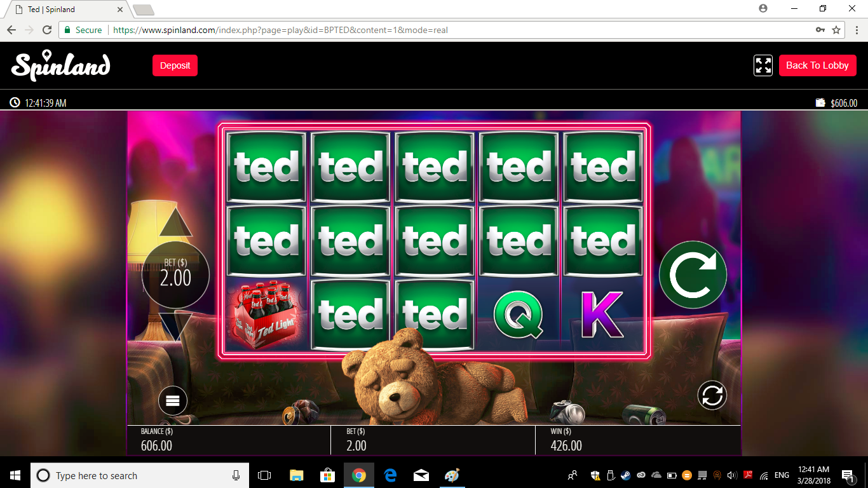Click the Ted Light beer symbol
868x488 pixels.
(266, 315)
